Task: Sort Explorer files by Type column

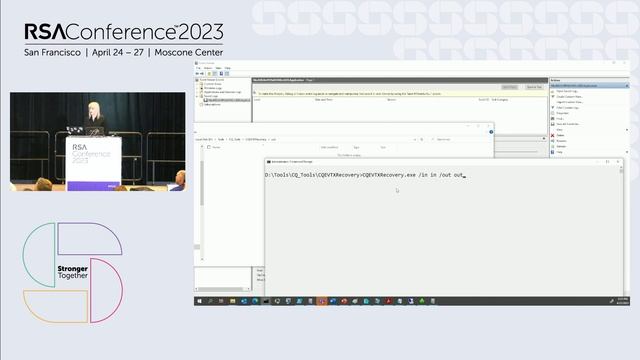Action: coord(356,147)
